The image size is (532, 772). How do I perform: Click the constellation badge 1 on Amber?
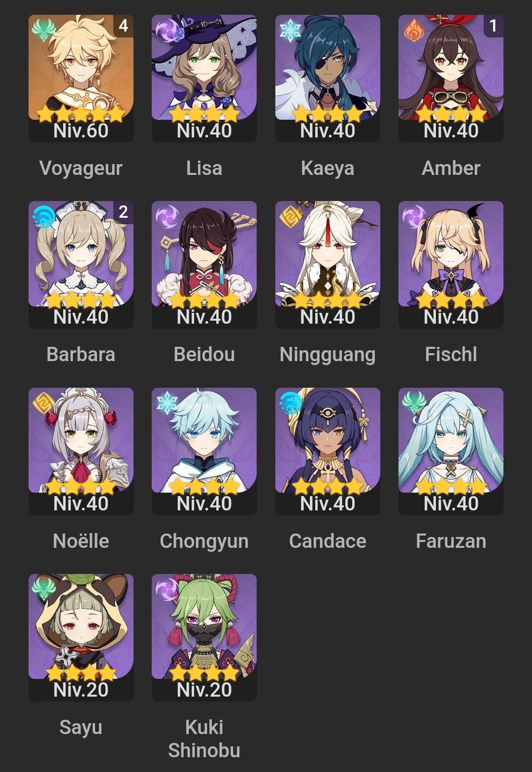tap(493, 25)
